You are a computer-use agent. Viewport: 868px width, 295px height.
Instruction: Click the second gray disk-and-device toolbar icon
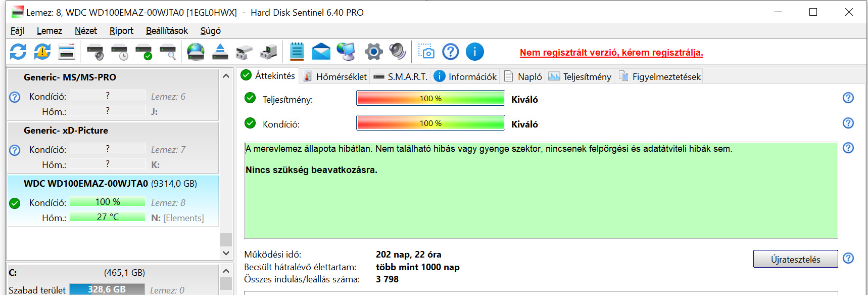click(268, 52)
